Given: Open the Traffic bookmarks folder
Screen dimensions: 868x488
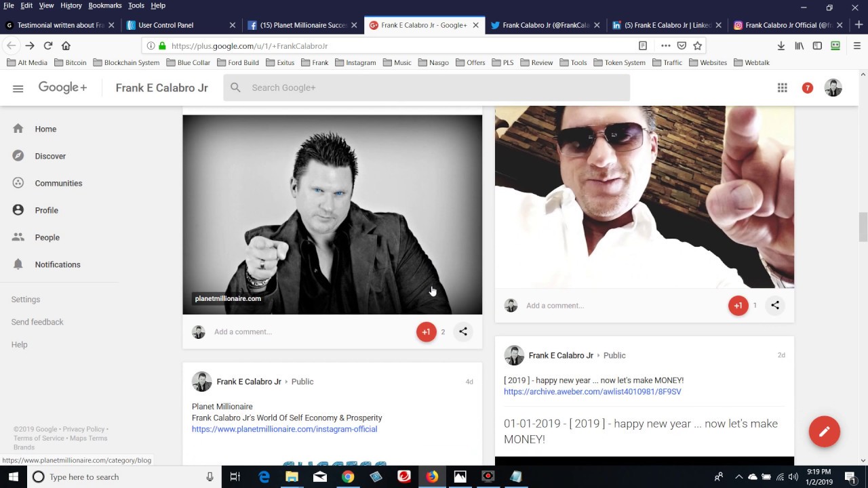Looking at the screenshot, I should pos(667,62).
